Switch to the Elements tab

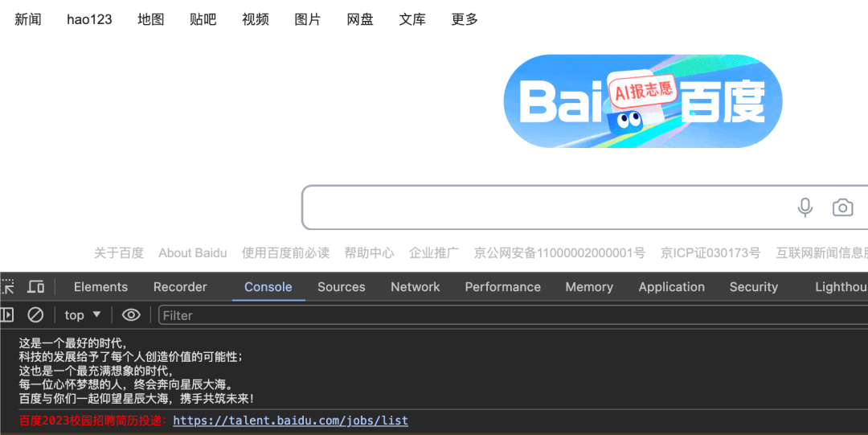100,286
